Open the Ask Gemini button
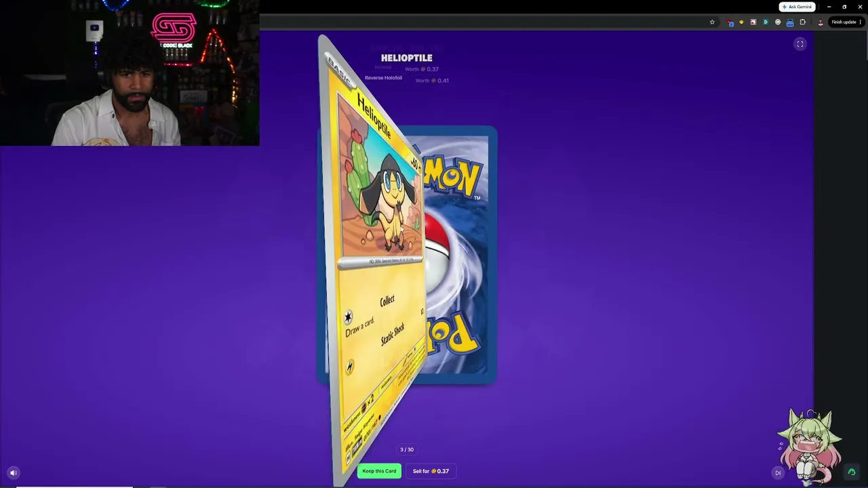Viewport: 868px width, 488px height. click(797, 7)
